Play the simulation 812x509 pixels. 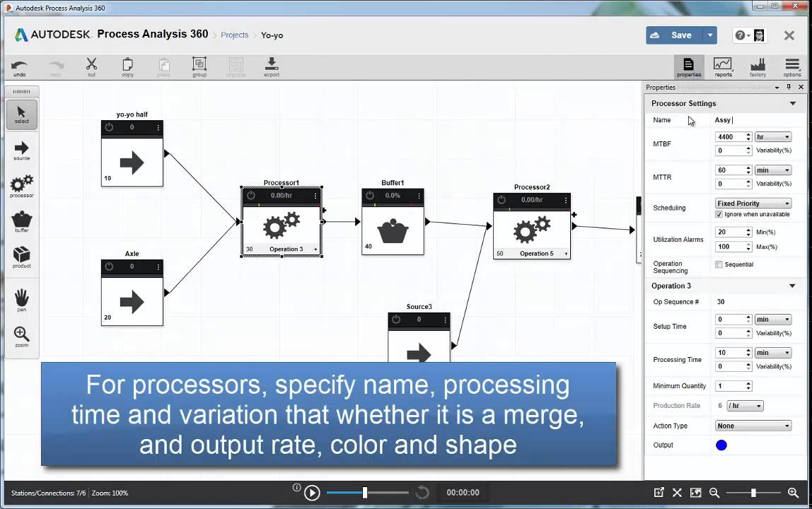tap(312, 493)
